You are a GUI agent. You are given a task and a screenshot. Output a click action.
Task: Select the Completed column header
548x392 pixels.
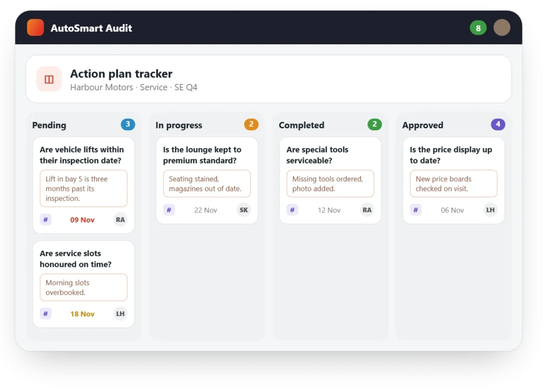pyautogui.click(x=301, y=125)
